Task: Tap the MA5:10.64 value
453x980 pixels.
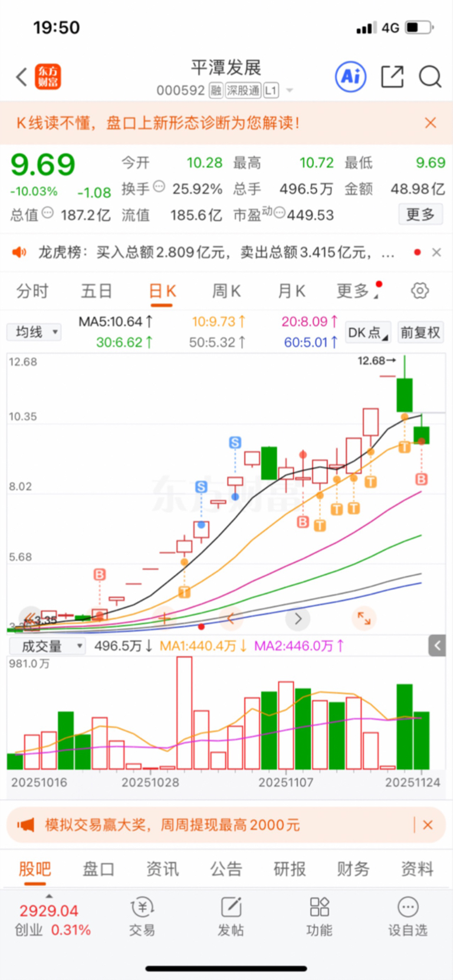Action: coord(116,322)
